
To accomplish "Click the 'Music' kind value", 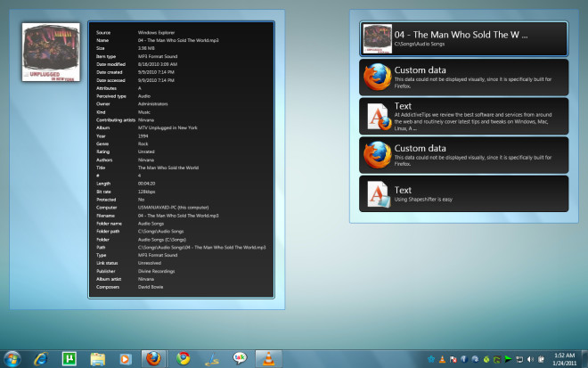I will tap(144, 112).
